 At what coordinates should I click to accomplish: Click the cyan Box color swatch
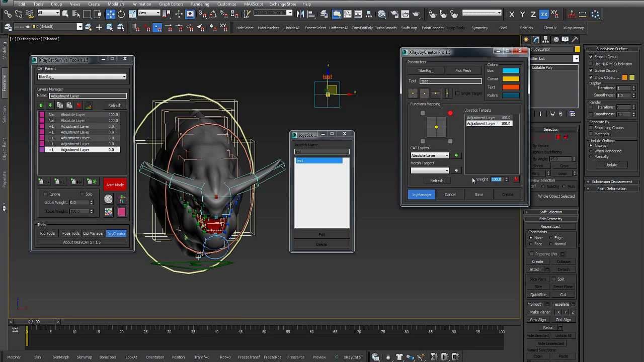[x=511, y=70]
